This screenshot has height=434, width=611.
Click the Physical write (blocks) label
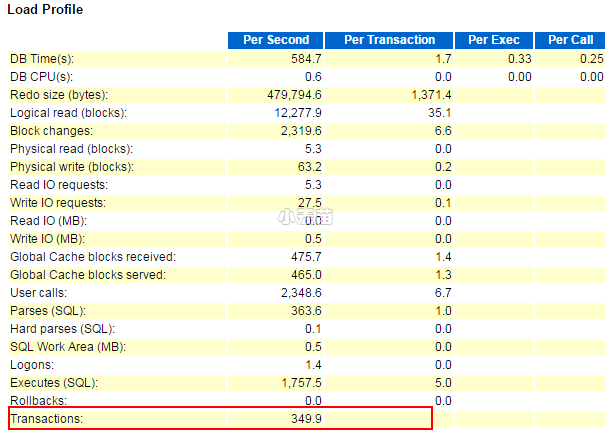coord(71,166)
